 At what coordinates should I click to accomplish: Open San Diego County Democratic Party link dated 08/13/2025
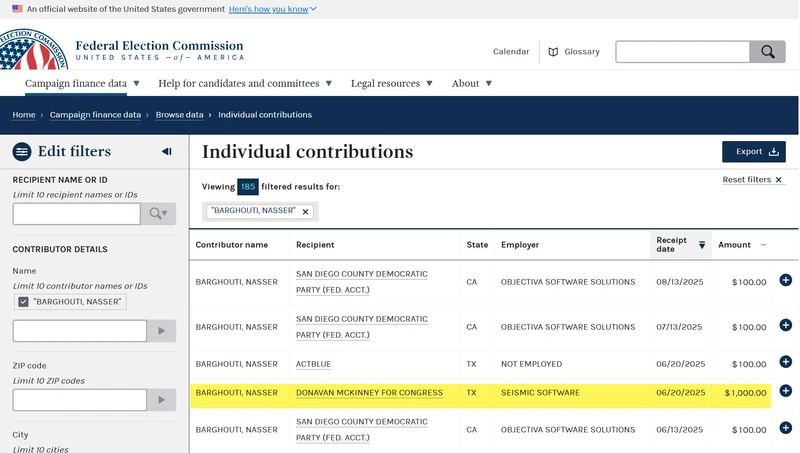tap(362, 282)
